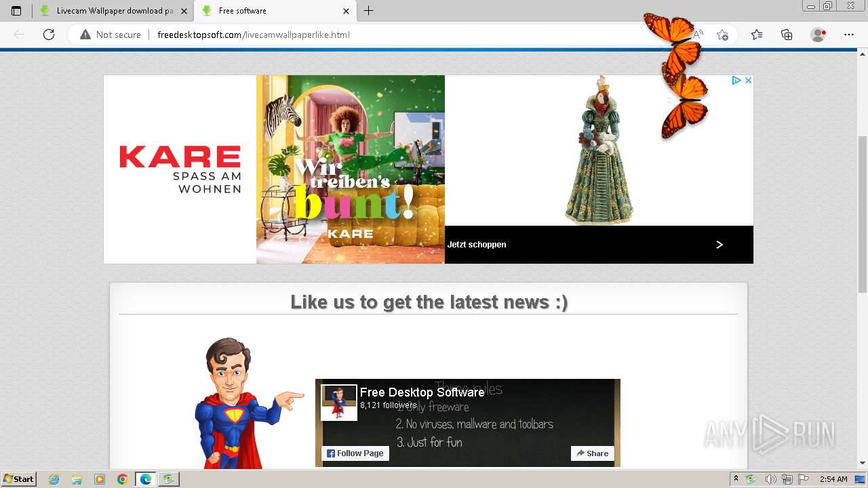Show hidden system tray icons

pyautogui.click(x=736, y=479)
